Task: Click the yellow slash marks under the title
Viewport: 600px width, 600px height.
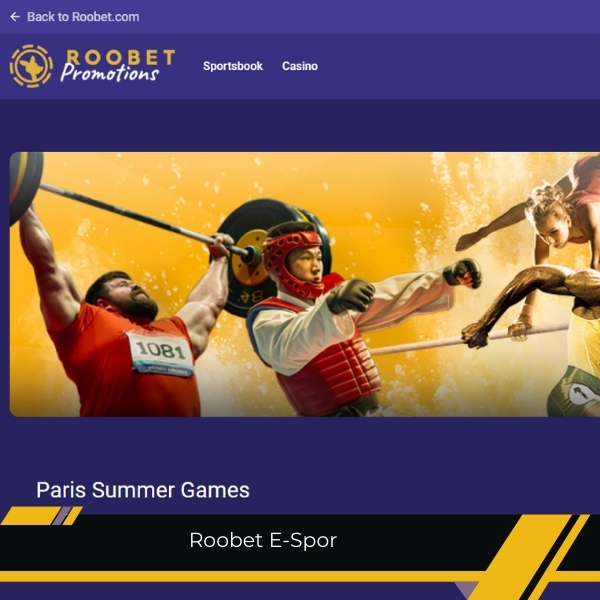Action: [42, 515]
